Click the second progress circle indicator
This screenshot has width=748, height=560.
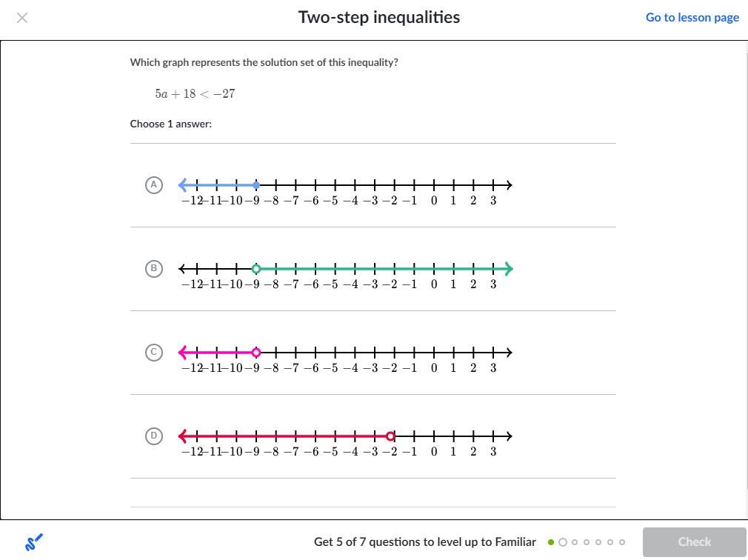[563, 542]
